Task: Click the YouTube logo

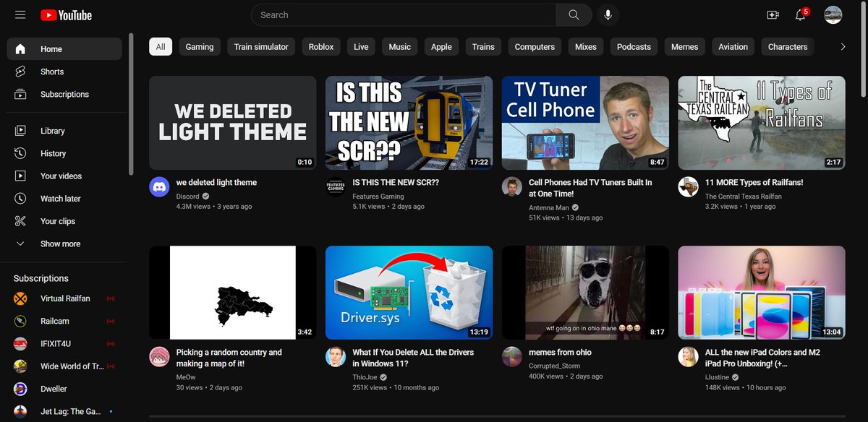Action: 66,14
